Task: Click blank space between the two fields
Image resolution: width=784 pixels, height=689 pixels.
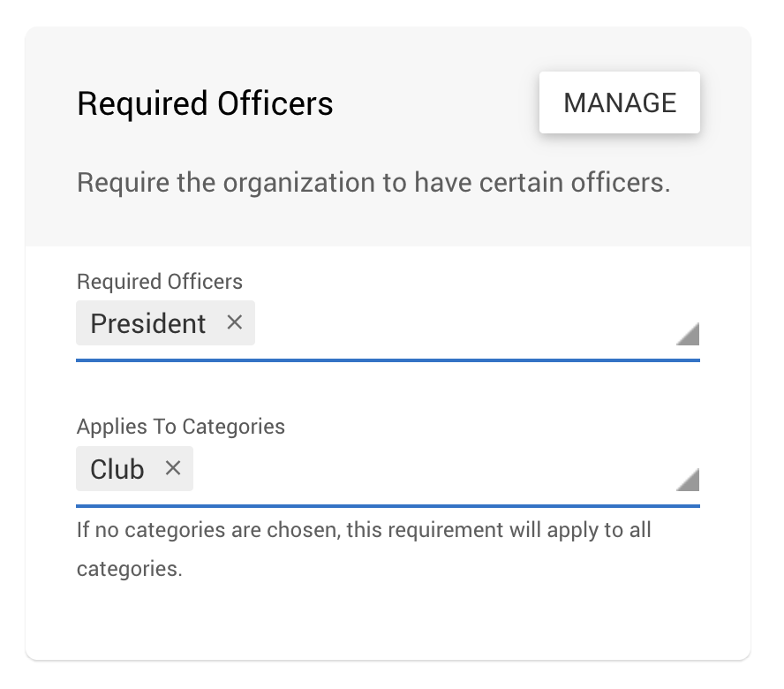Action: pos(388,388)
